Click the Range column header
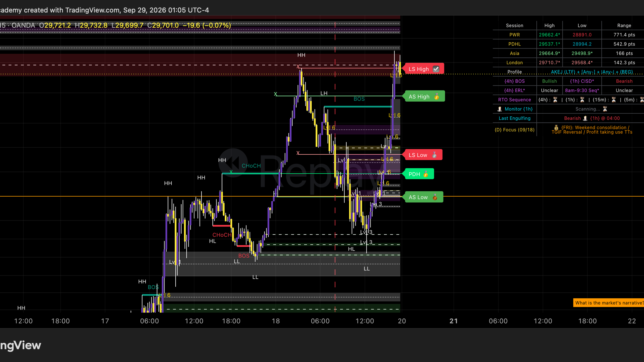Screen dimensions: 644x362 click(x=624, y=25)
